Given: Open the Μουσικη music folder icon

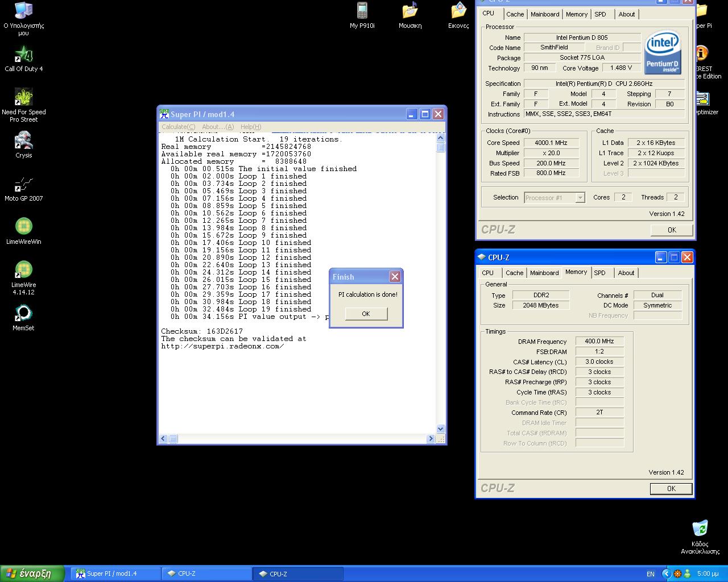Looking at the screenshot, I should [410, 16].
